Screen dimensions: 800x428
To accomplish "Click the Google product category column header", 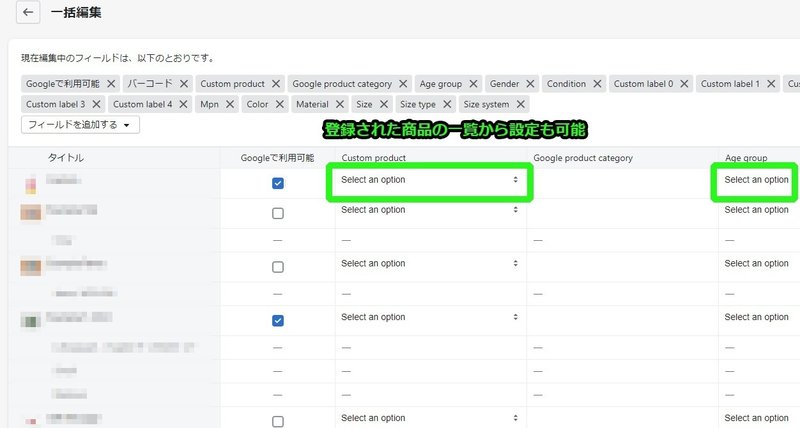I will (x=583, y=158).
